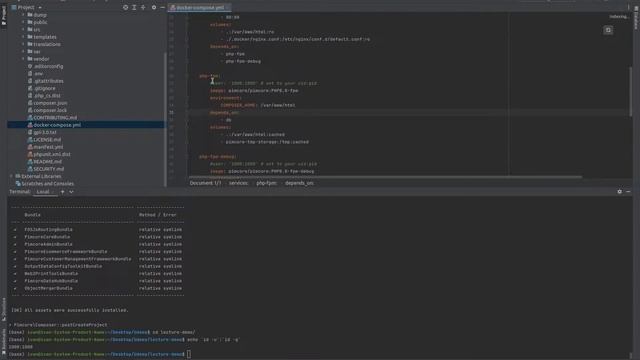The height and width of the screenshot is (360, 640).
Task: Select .gitattributes in the tree
Action: [49, 81]
